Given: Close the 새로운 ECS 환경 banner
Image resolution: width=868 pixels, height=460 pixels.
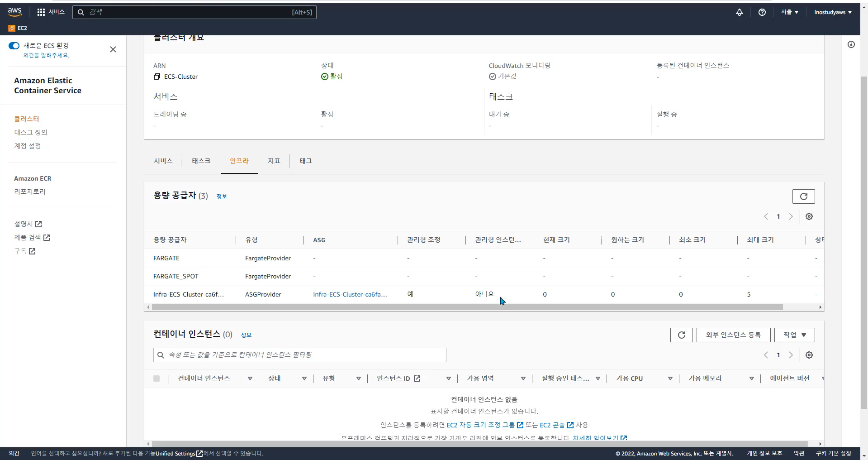Looking at the screenshot, I should point(113,49).
